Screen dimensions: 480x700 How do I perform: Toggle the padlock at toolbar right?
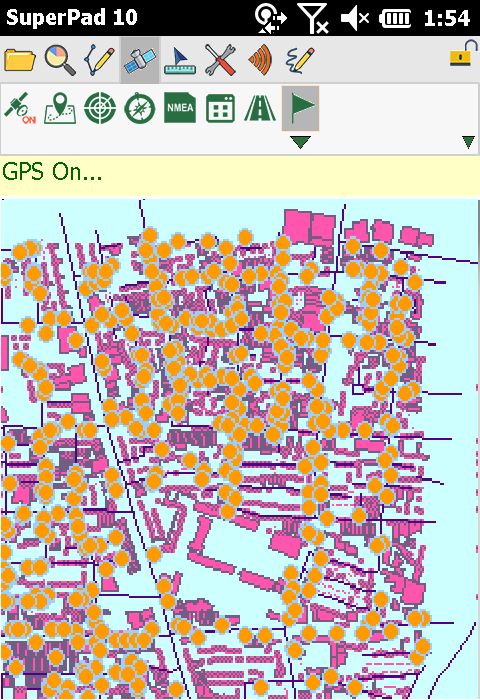point(464,54)
